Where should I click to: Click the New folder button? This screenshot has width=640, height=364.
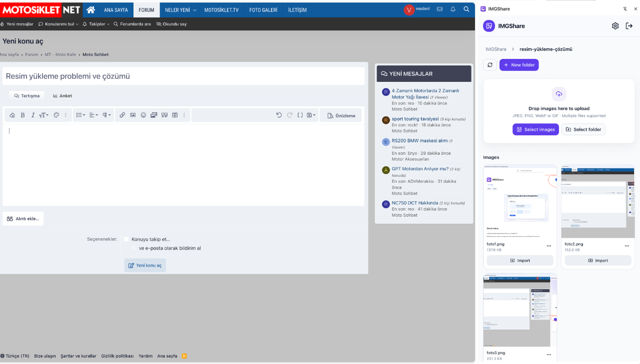(519, 65)
